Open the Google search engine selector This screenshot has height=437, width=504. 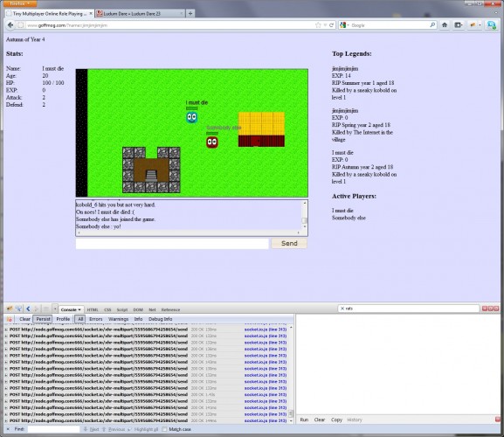tap(344, 25)
